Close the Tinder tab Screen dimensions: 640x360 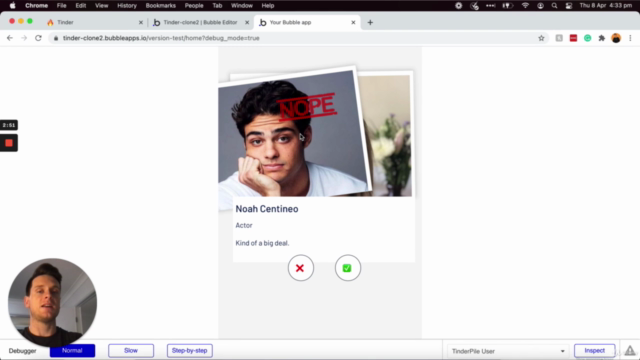tap(141, 22)
